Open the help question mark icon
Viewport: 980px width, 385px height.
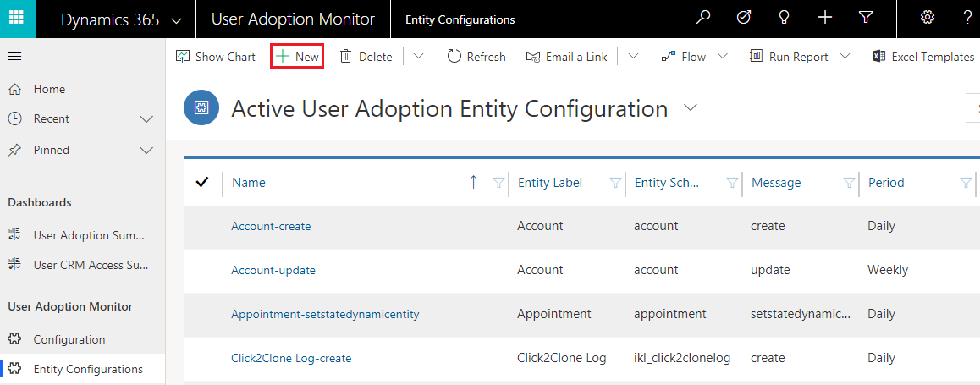click(967, 18)
